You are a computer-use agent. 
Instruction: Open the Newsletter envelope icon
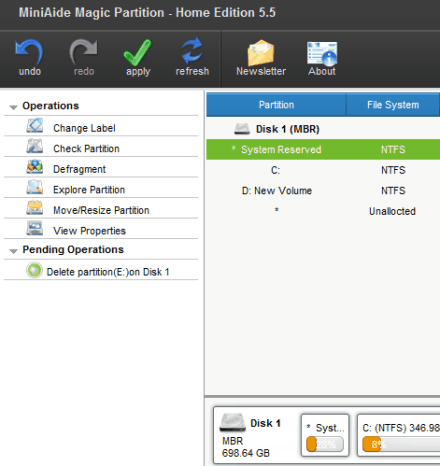(261, 53)
